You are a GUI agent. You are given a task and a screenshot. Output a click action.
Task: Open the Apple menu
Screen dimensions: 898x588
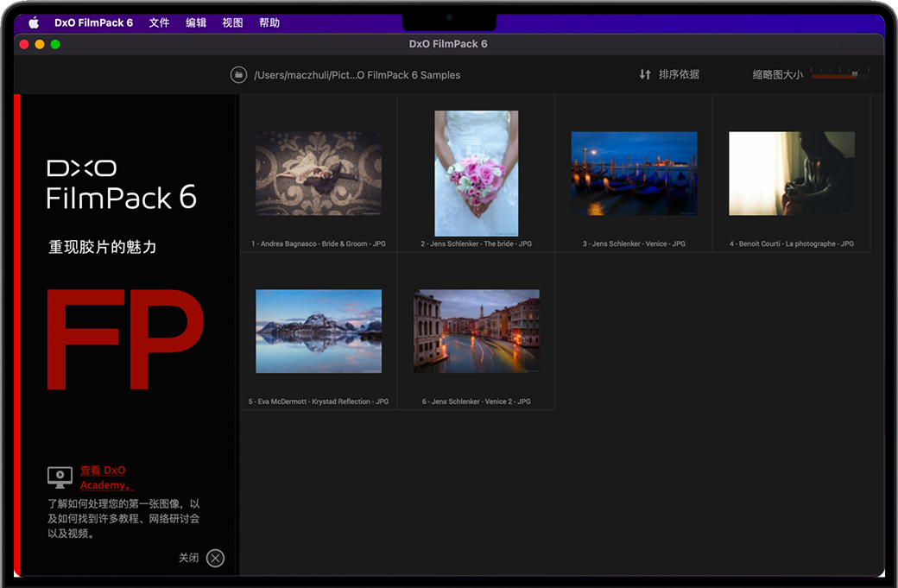tap(34, 23)
